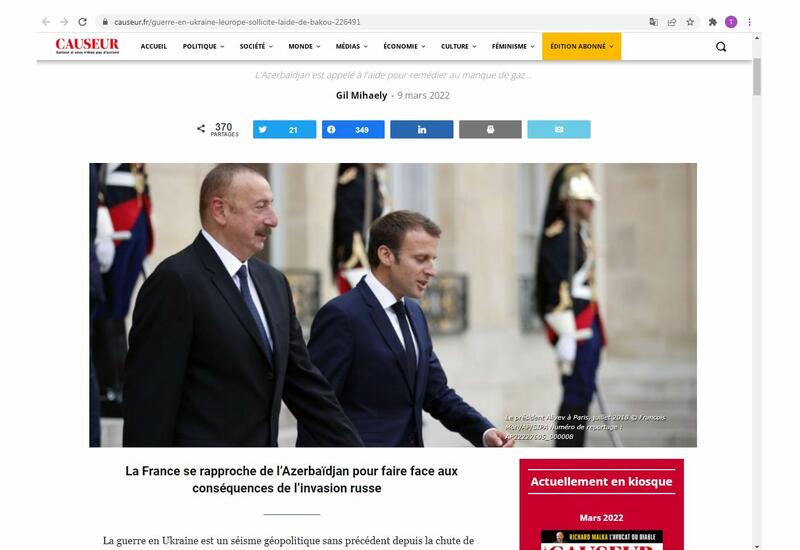
Task: Open author Gil Mihaely's page
Action: tap(361, 95)
